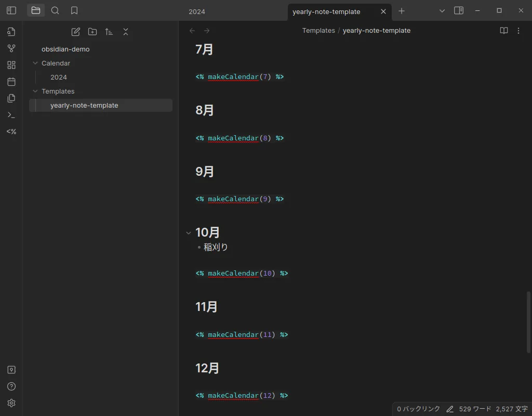
Task: Open the canvas icon in ribbon
Action: [11, 65]
